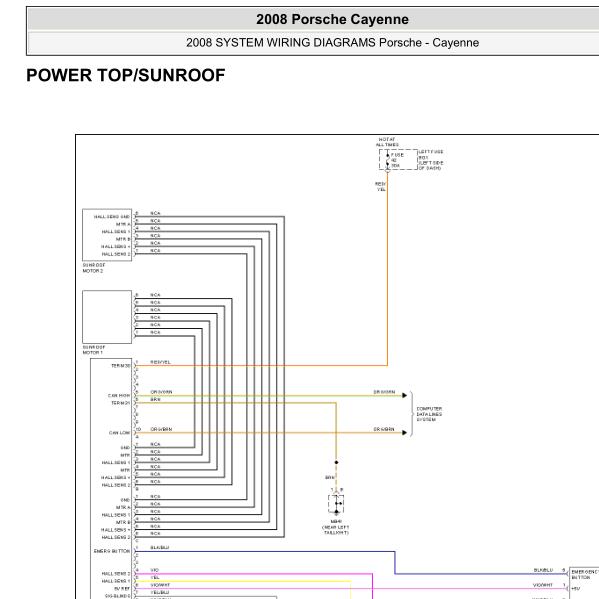Click the Emergency Button connector at right edge
The height and width of the screenshot is (599, 599).
point(584,583)
